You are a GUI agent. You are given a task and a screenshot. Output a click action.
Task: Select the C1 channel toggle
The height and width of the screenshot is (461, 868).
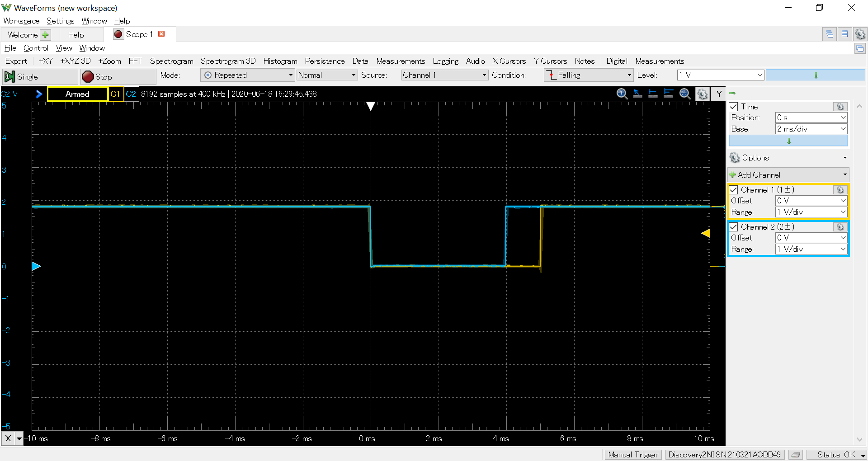click(115, 94)
